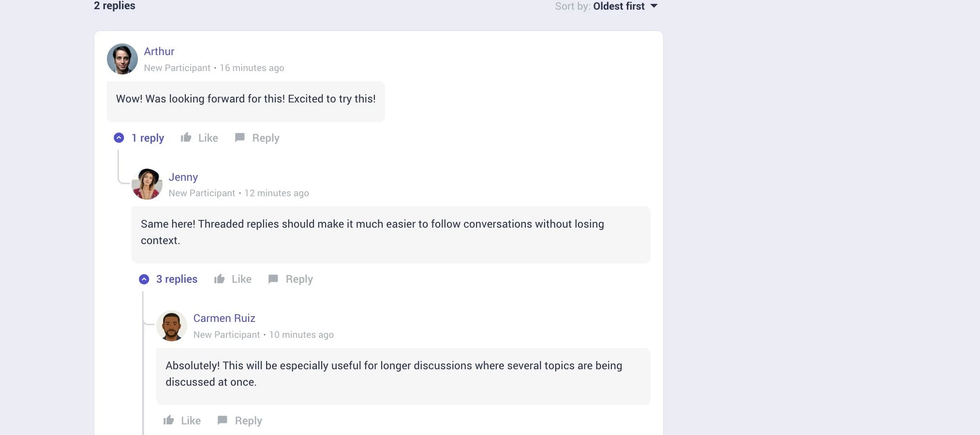Open Jenny's avatar image

coord(147,184)
